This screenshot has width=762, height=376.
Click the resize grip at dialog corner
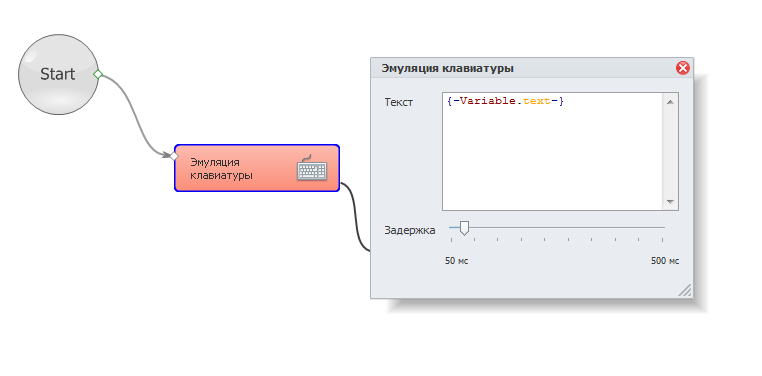[x=685, y=291]
